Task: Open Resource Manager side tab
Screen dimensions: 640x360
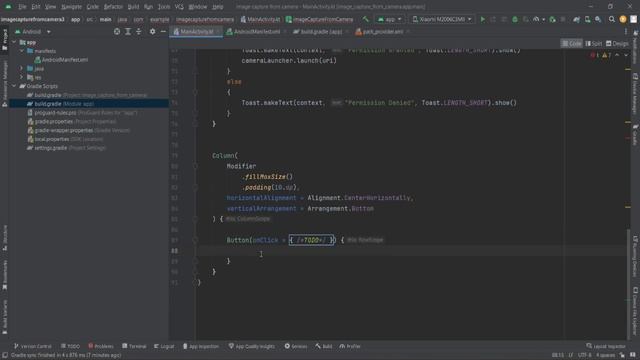Action: point(4,84)
